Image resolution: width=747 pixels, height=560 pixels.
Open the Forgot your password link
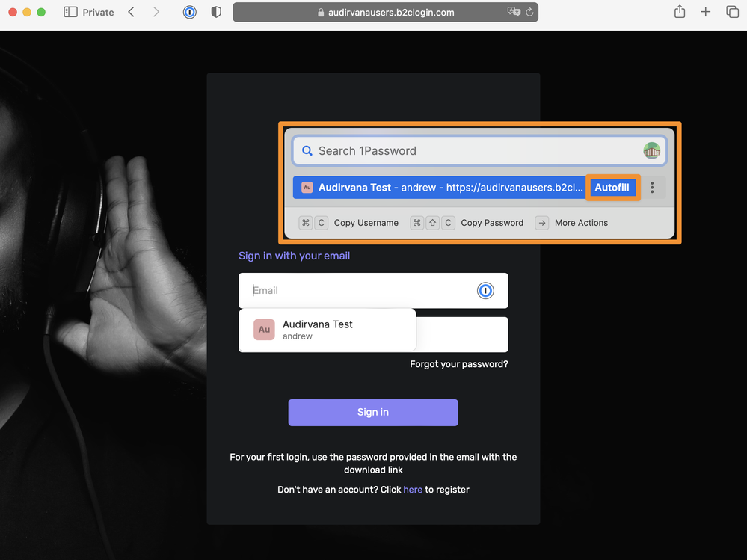click(458, 365)
